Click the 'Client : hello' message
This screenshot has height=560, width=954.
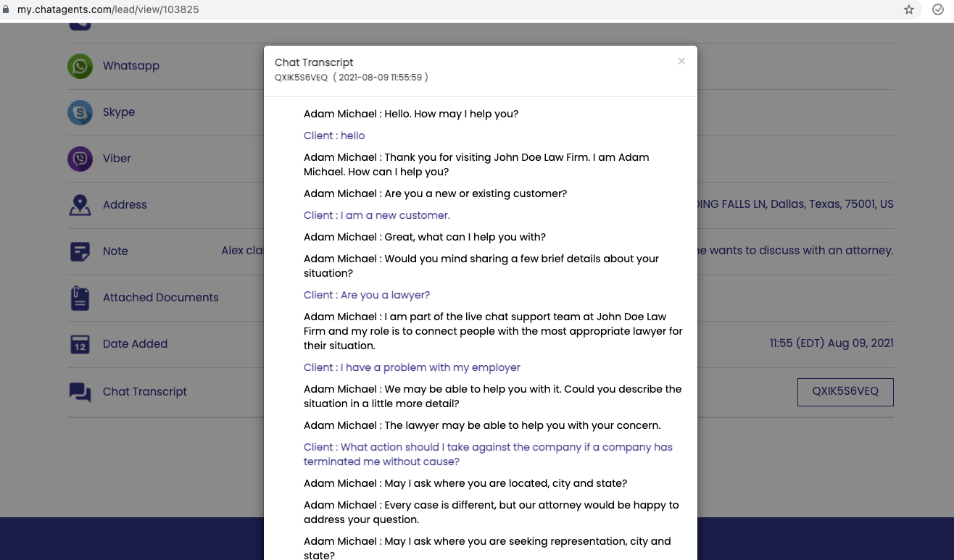334,135
